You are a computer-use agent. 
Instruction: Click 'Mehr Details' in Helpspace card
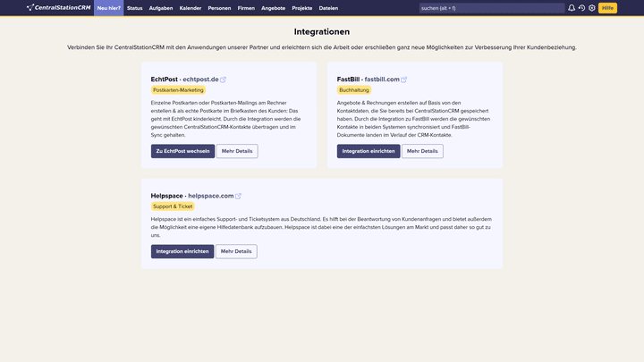click(x=236, y=251)
